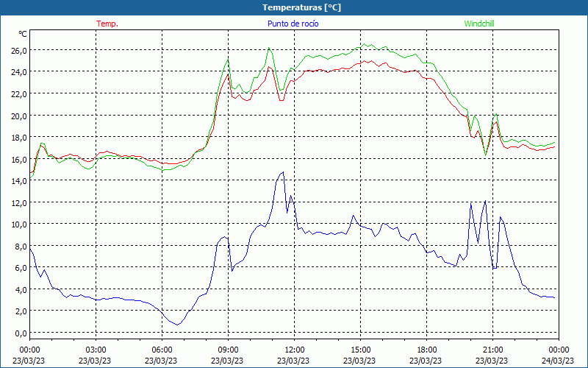
Task: Click the Windchill green legend label
Action: (x=479, y=24)
